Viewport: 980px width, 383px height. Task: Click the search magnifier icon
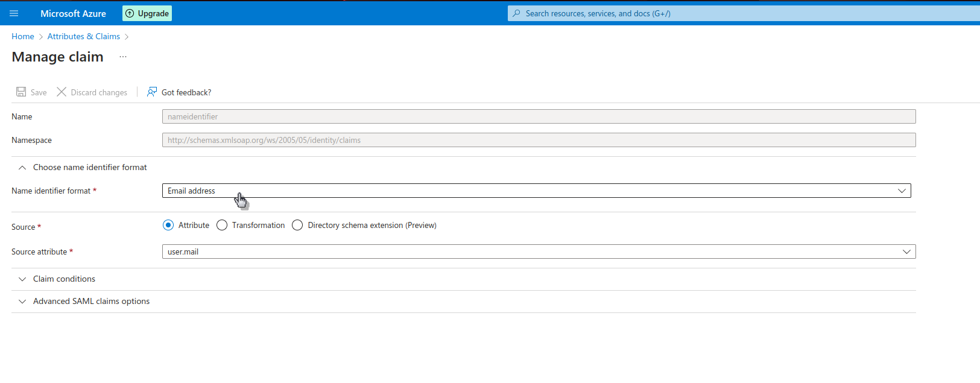(x=516, y=13)
